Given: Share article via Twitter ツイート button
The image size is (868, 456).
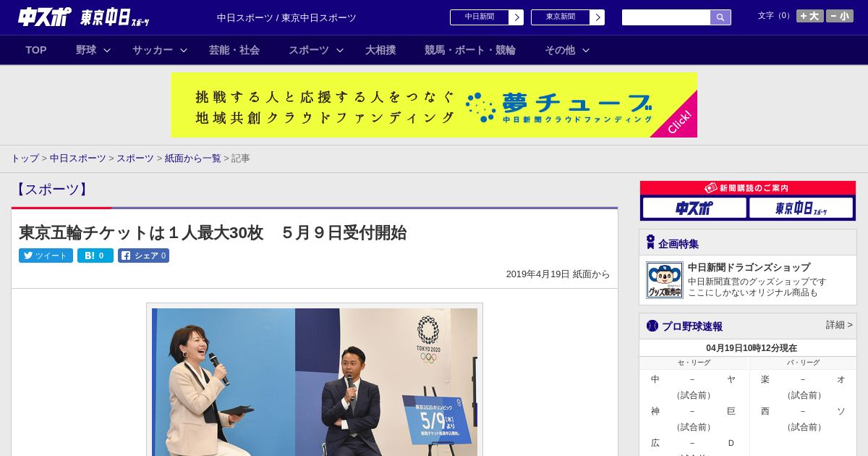Looking at the screenshot, I should point(46,256).
